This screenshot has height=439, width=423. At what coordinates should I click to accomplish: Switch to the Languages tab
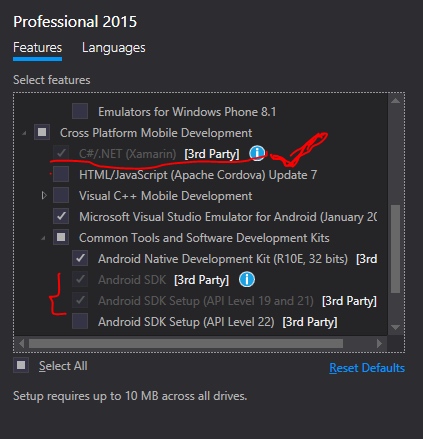pyautogui.click(x=114, y=48)
